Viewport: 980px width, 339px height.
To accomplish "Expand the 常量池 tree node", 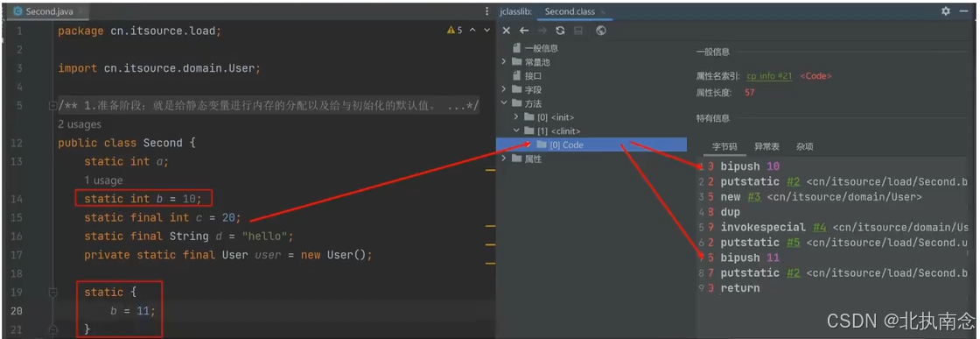I will point(504,62).
